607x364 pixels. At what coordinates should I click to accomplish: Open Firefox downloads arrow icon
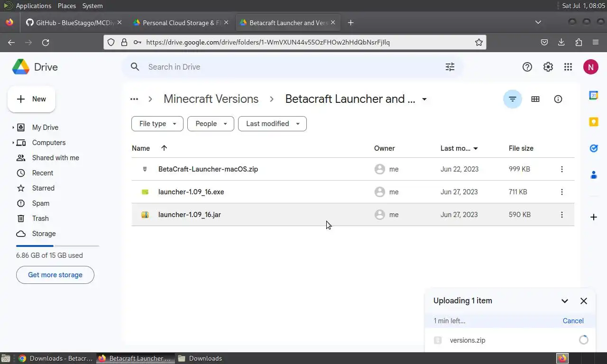coord(561,42)
